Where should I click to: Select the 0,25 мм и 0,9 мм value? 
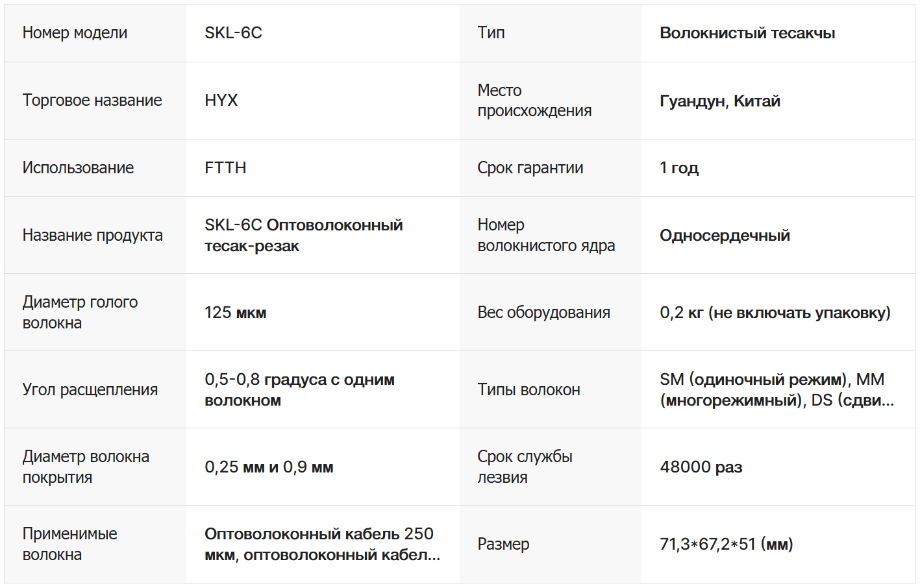(269, 467)
